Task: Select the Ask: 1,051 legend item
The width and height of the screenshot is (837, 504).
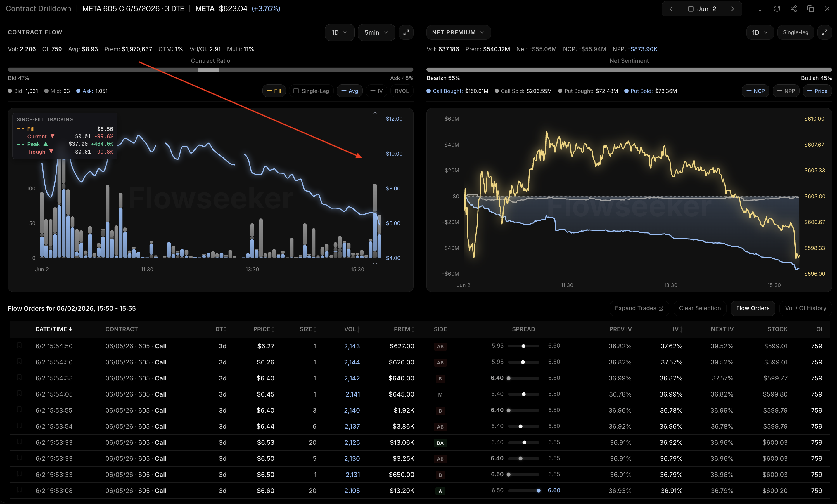Action: pos(92,91)
